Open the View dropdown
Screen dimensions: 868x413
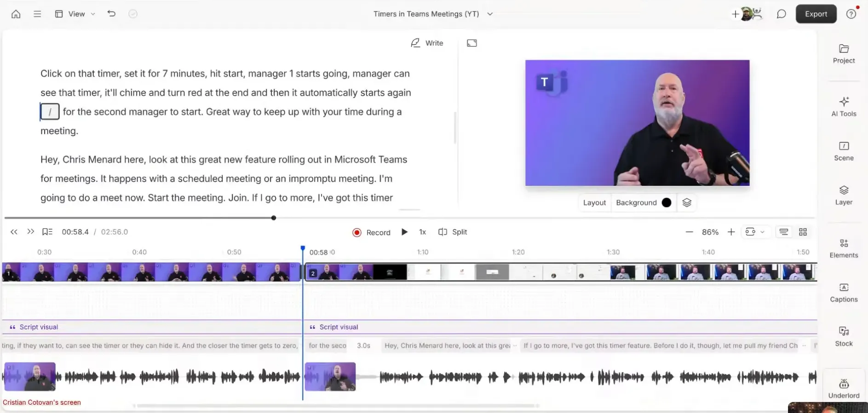tap(75, 14)
